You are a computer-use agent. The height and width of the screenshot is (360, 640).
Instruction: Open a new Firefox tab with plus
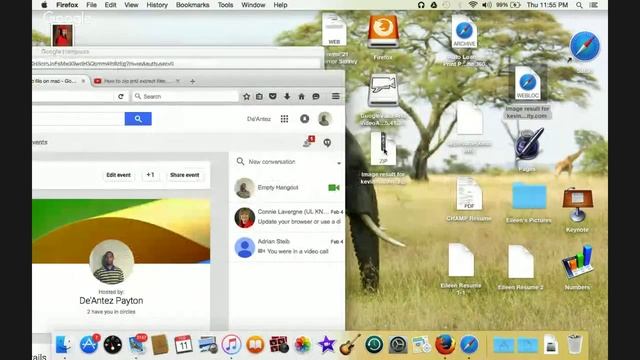click(x=192, y=81)
